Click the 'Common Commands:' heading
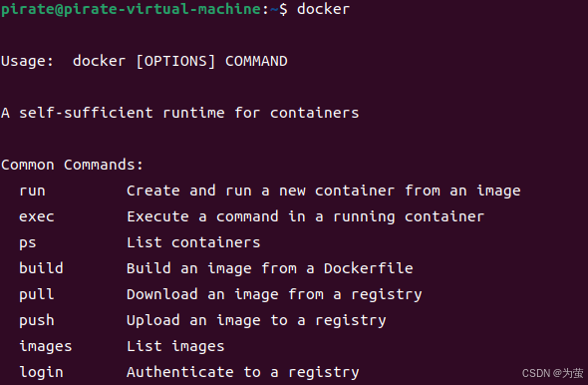Screen dimensions: 588x385 (73, 165)
